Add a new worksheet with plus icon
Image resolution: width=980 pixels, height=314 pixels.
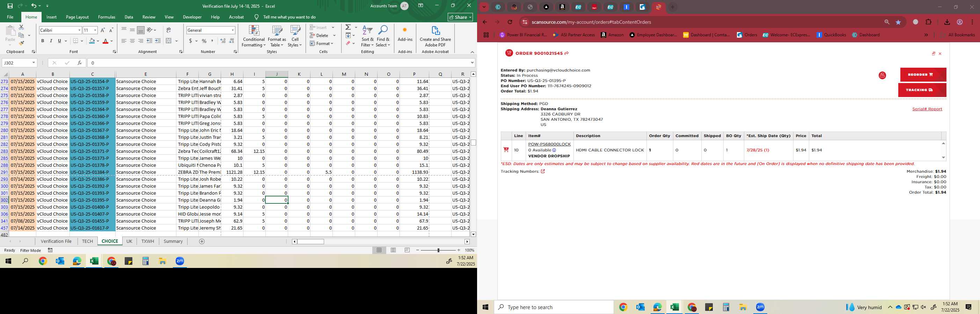[202, 241]
